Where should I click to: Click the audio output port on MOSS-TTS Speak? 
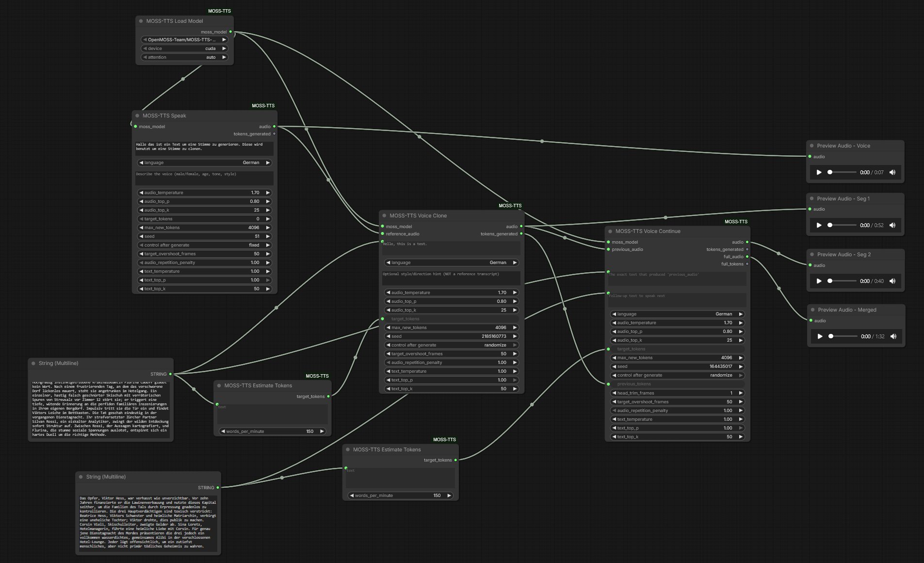274,127
